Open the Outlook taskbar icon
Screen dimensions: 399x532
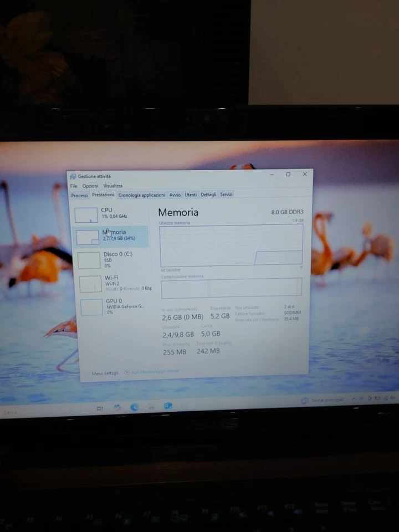tap(168, 406)
